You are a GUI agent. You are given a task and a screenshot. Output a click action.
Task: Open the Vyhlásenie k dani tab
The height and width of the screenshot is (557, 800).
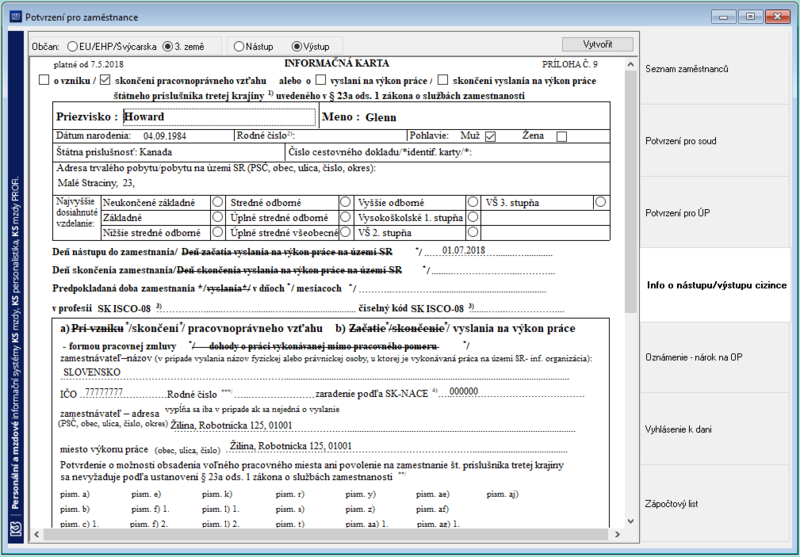click(x=714, y=429)
